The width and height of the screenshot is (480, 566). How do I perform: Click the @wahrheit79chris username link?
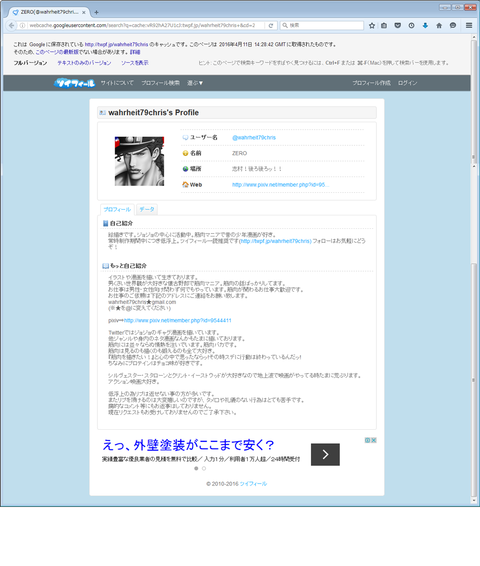pos(254,138)
